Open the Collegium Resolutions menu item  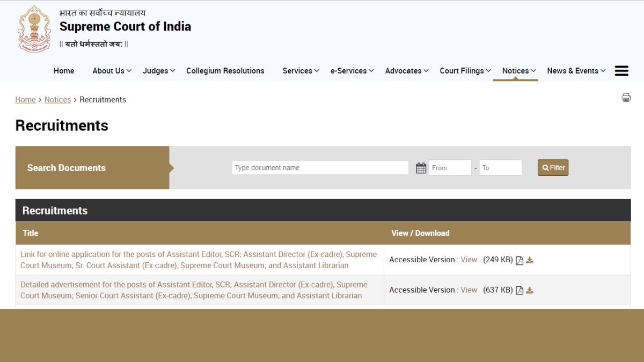pyautogui.click(x=225, y=70)
